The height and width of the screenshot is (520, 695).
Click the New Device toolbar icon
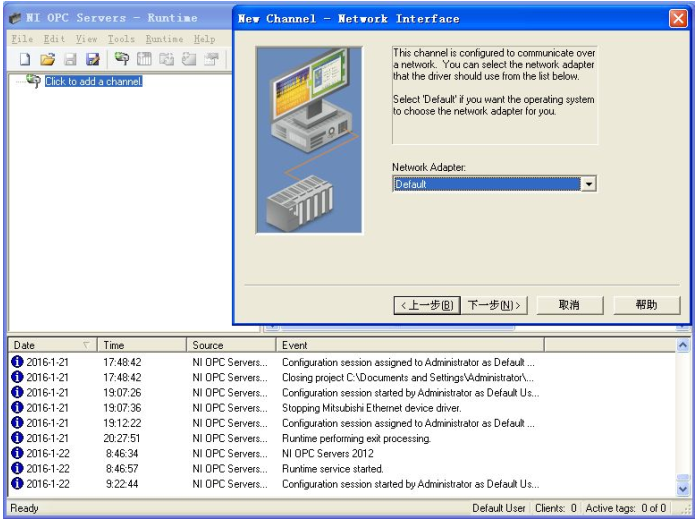click(x=144, y=59)
